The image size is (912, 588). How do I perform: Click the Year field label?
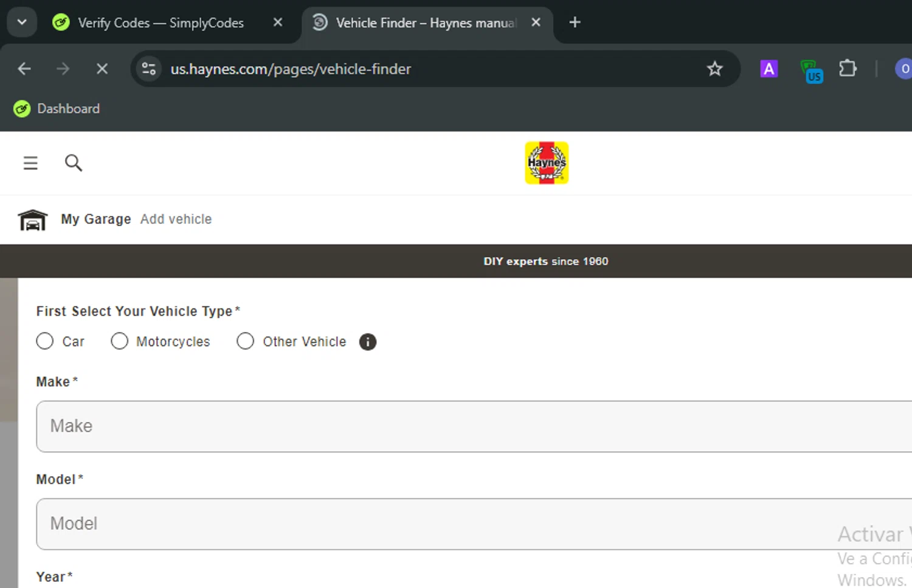(54, 577)
